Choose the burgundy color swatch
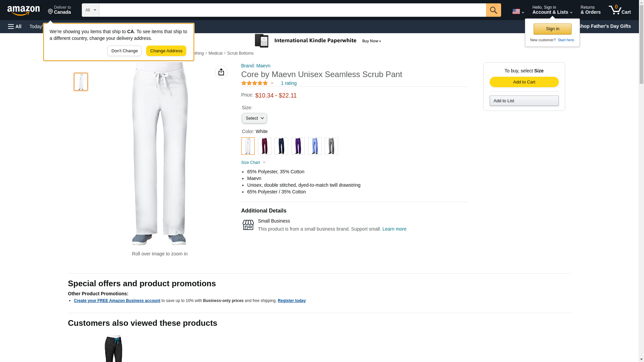Image resolution: width=644 pixels, height=362 pixels. (264, 146)
